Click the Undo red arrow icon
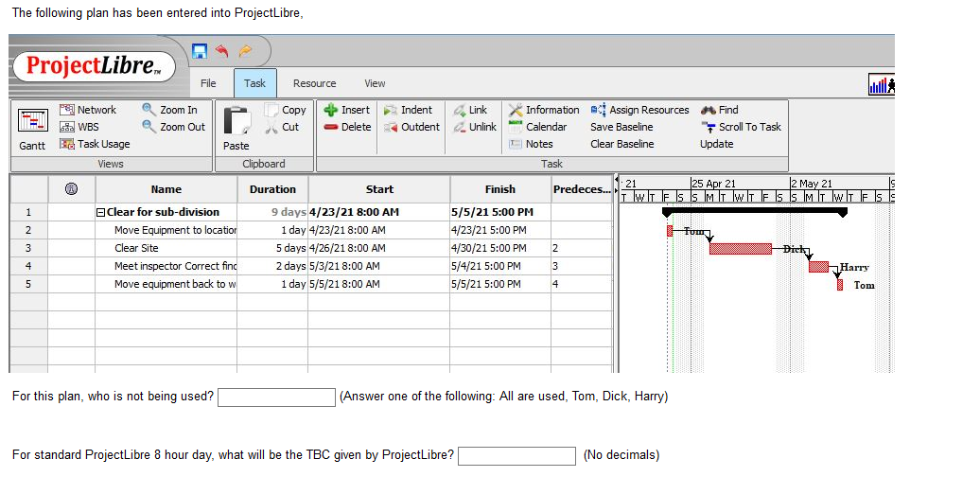Viewport: 980px width, 477px height. (222, 51)
